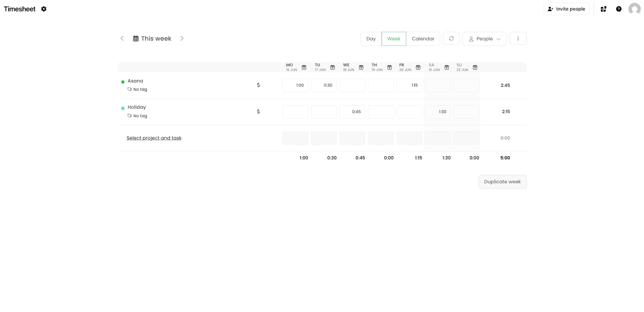This screenshot has height=312, width=644.
Task: Open the three-dot more options menu
Action: pos(518,39)
